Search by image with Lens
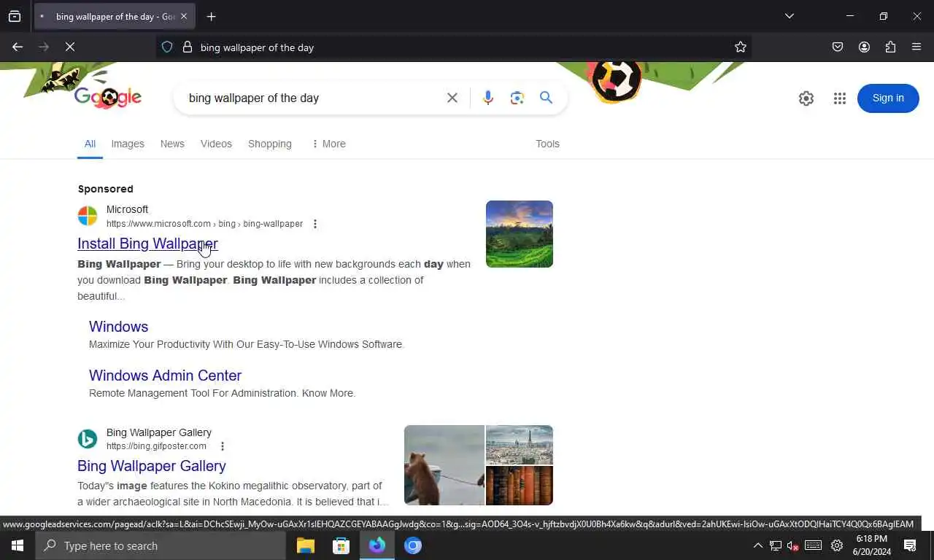This screenshot has height=560, width=934. pyautogui.click(x=517, y=98)
